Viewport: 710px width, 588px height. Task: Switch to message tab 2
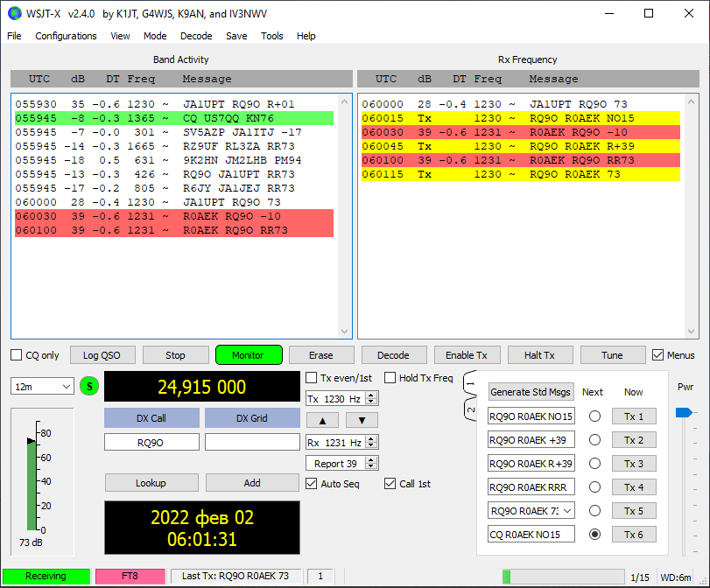470,409
